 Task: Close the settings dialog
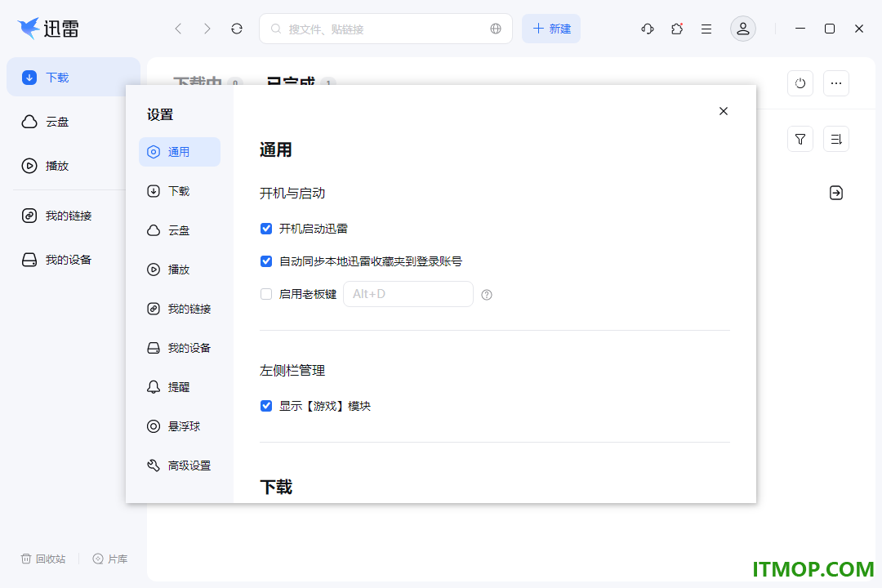724,111
